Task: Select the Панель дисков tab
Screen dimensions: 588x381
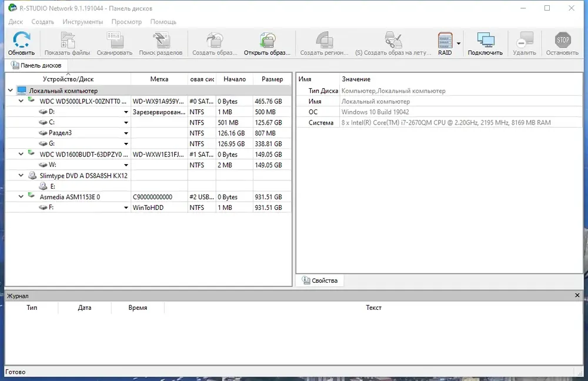Action: 36,65
